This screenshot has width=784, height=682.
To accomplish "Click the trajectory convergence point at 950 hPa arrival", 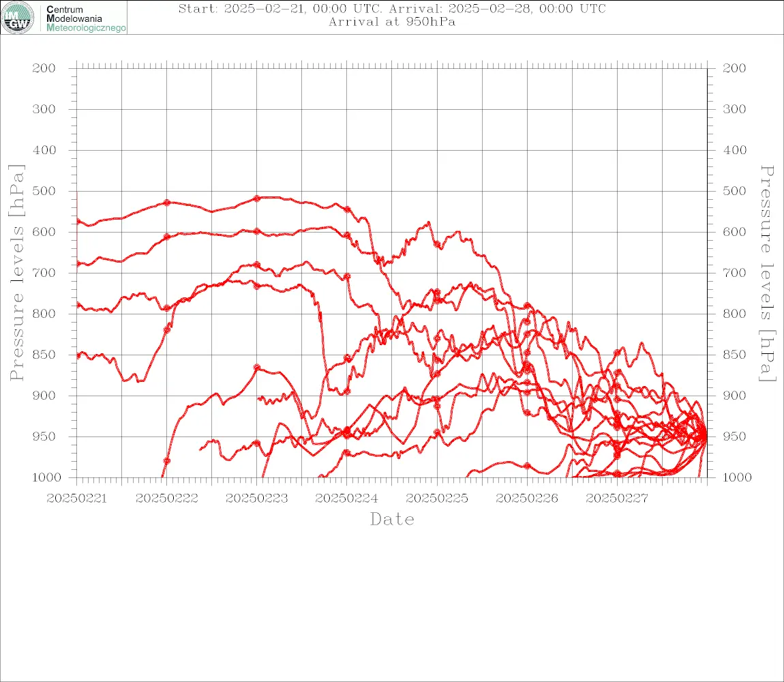I will (x=704, y=436).
